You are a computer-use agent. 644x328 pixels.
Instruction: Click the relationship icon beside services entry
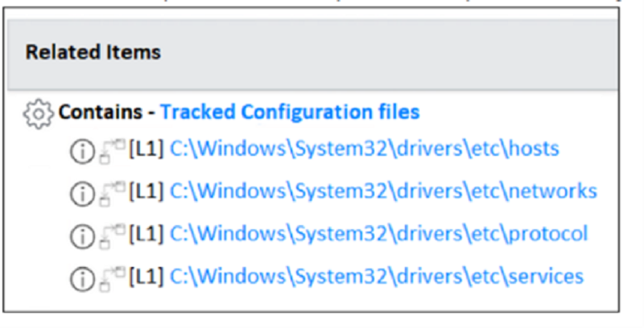(x=110, y=278)
